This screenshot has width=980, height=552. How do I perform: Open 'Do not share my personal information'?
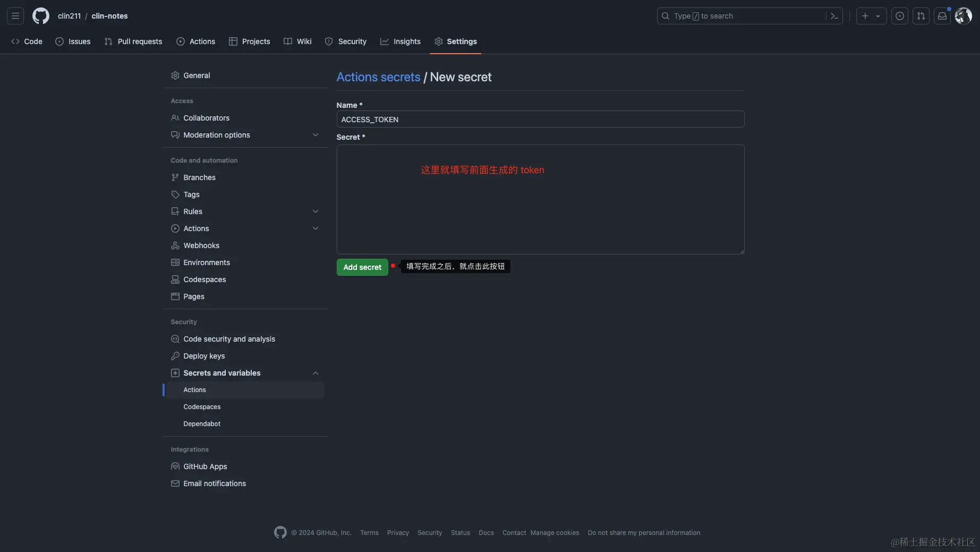click(644, 533)
